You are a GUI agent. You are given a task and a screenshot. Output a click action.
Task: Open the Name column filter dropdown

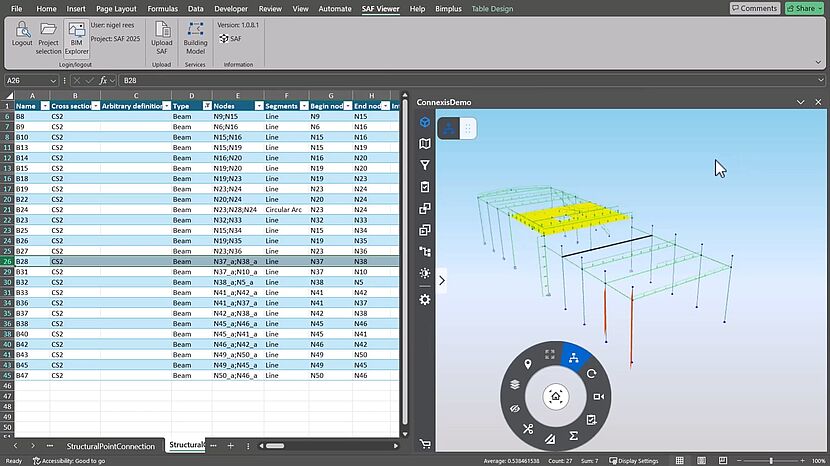tap(43, 105)
